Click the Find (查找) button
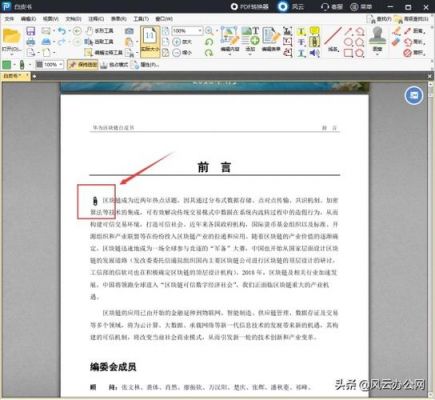Screen dimensions: 435x400 click(x=379, y=19)
